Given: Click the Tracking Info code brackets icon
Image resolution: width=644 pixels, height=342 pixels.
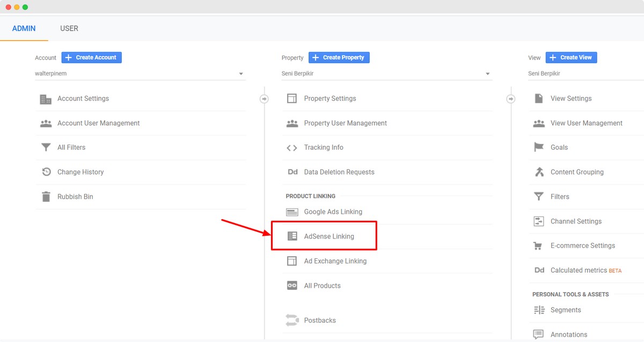Looking at the screenshot, I should tap(292, 148).
